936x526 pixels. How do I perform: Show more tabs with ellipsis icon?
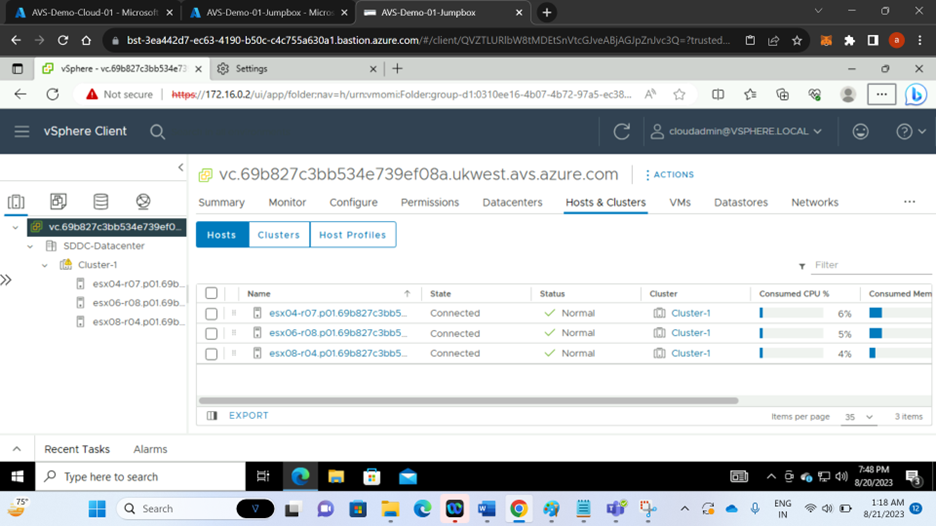click(909, 202)
